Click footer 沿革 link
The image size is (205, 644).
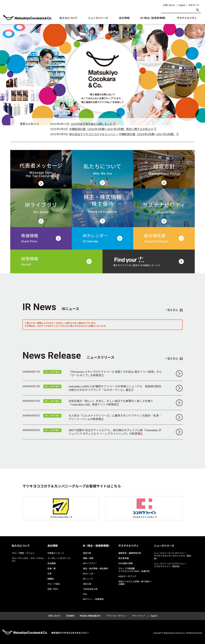(49, 573)
